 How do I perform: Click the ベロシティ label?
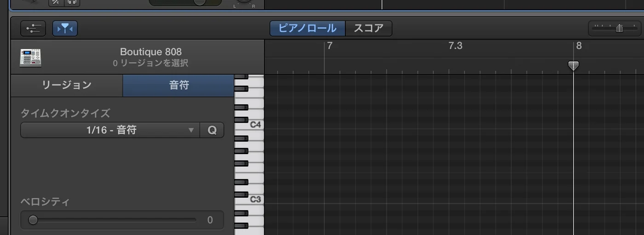tap(44, 201)
